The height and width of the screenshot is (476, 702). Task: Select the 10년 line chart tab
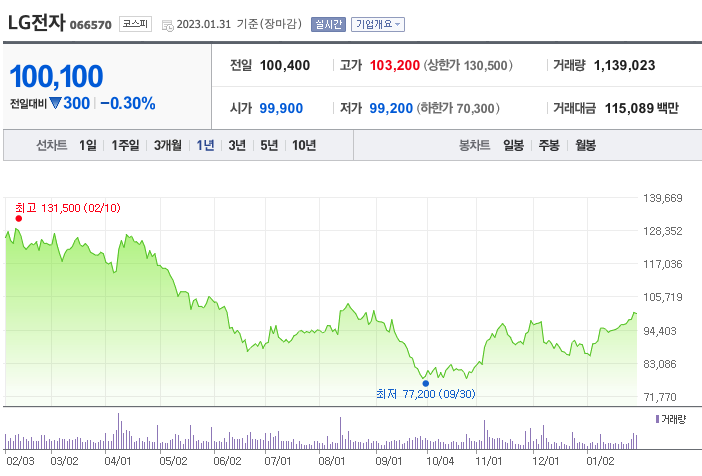tap(304, 145)
